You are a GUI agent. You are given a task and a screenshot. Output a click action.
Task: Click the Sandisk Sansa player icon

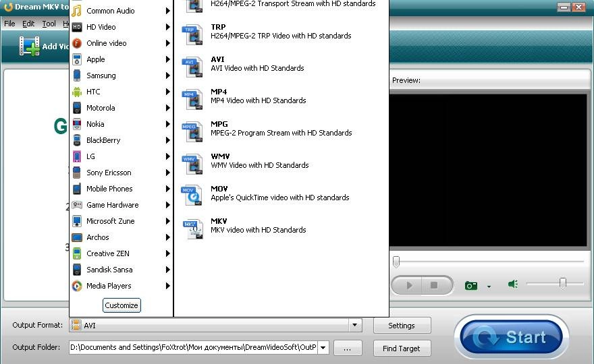click(77, 270)
